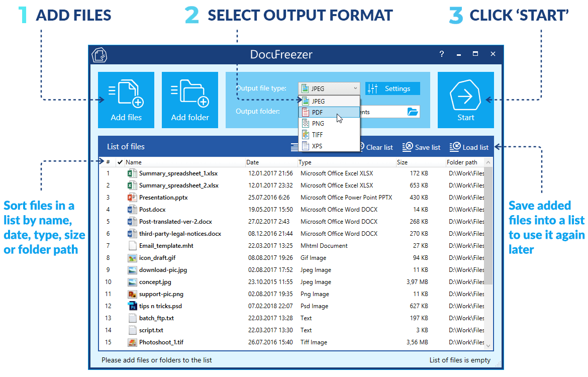Click the Excel icon of Summary_spreadsheet_2.xlsx

click(x=132, y=185)
